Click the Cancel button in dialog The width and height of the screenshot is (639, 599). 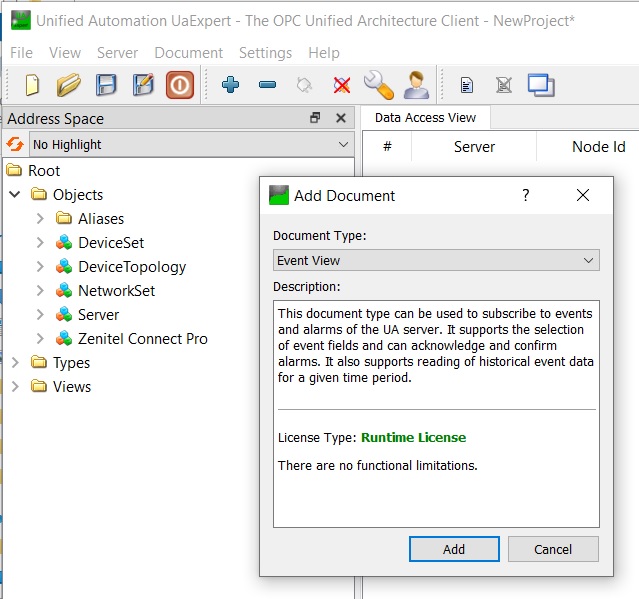(553, 549)
